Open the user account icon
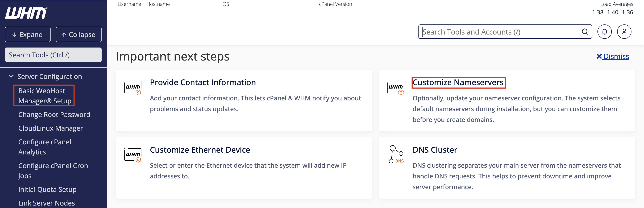Viewport: 644px width, 208px height. pos(624,32)
